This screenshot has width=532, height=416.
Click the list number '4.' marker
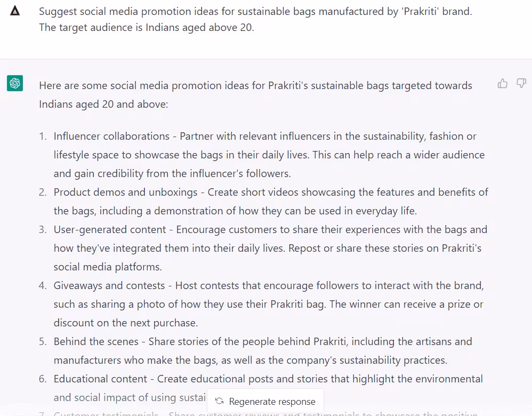click(x=43, y=285)
